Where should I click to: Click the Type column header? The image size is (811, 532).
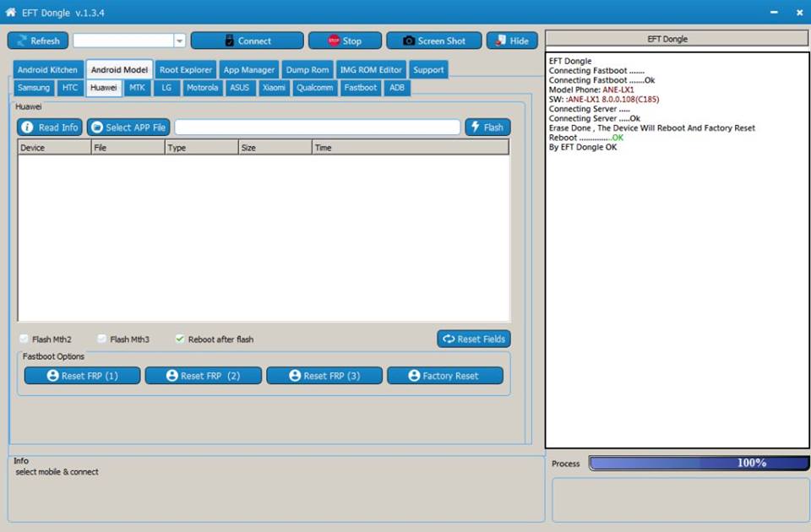pyautogui.click(x=202, y=148)
